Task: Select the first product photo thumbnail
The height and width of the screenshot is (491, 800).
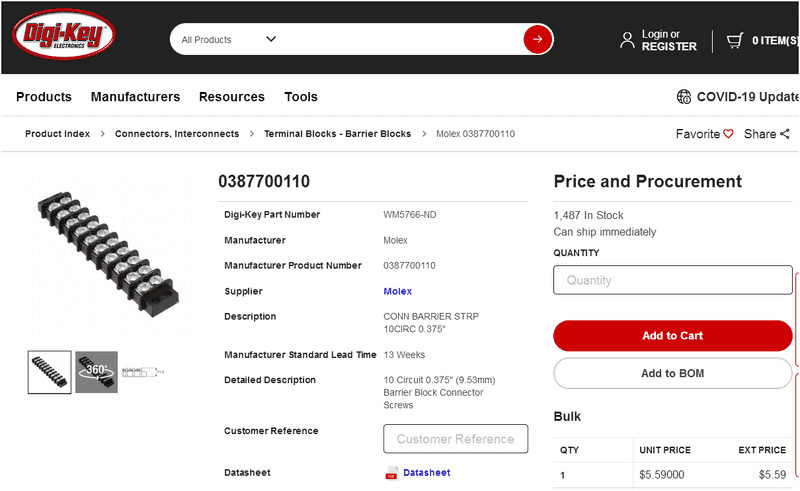Action: (x=49, y=372)
